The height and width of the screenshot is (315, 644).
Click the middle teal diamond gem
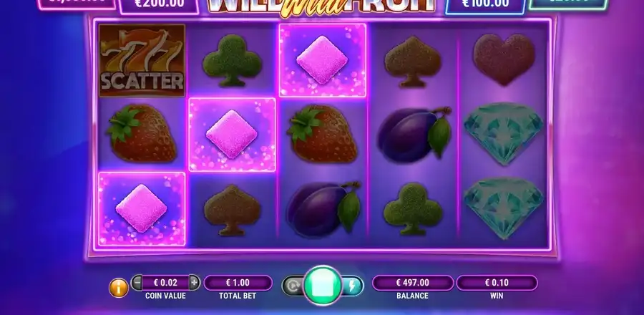click(x=504, y=134)
